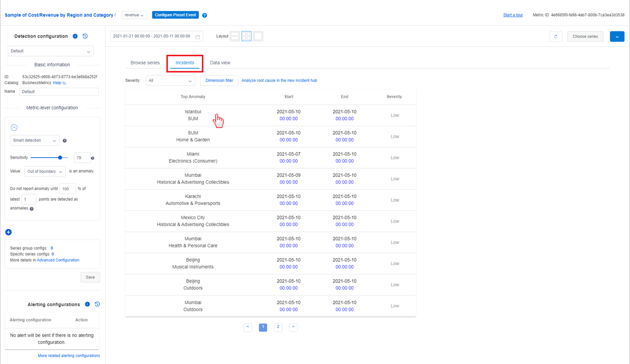
Task: Click Configure Preset Event button
Action: coord(175,15)
